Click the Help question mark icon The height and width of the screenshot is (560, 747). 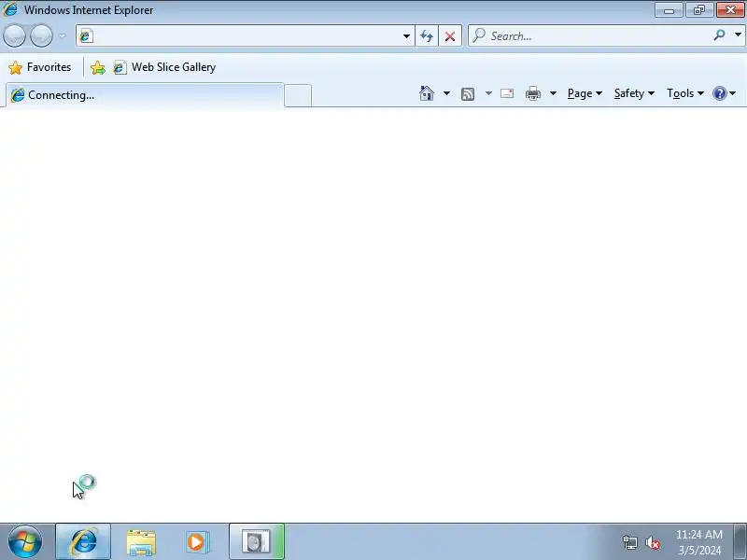[719, 93]
